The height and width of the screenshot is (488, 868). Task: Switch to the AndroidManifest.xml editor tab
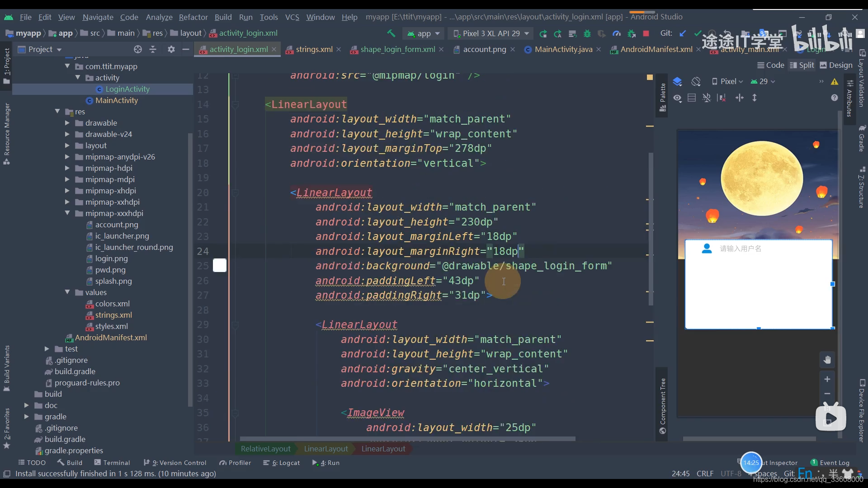[x=656, y=49]
